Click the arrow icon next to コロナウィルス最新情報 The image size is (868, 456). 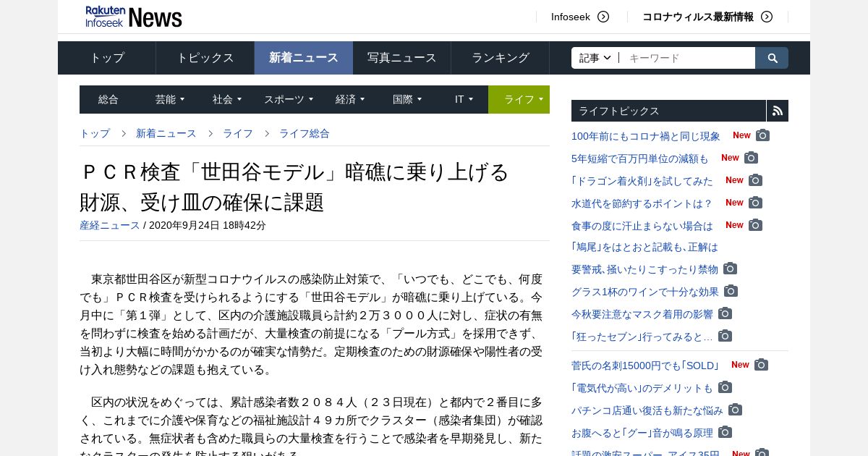pos(767,17)
